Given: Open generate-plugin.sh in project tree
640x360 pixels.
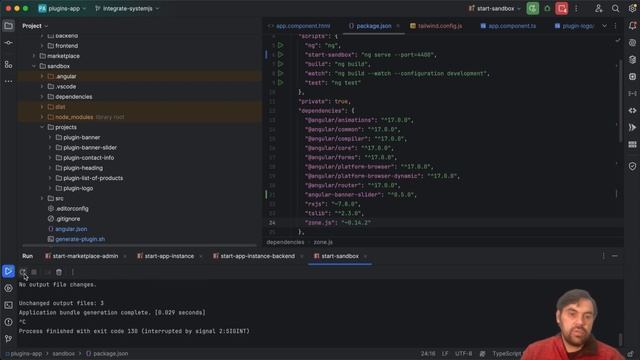Looking at the screenshot, I should 80,239.
